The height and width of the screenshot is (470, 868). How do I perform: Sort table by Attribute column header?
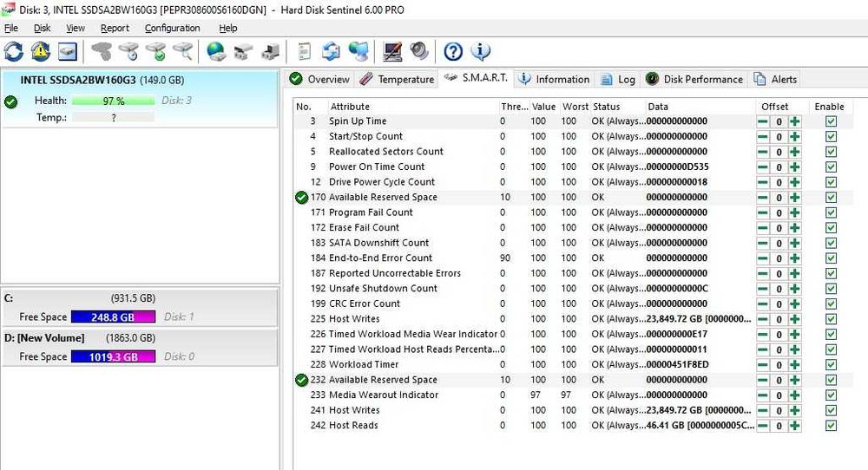click(412, 107)
